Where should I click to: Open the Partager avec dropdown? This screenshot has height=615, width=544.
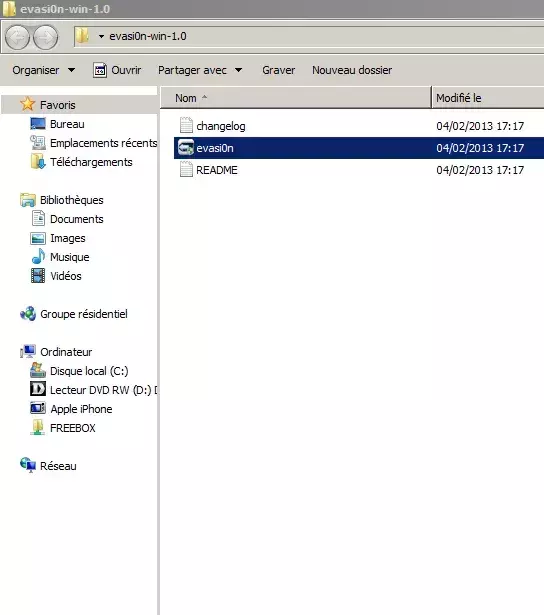[200, 70]
